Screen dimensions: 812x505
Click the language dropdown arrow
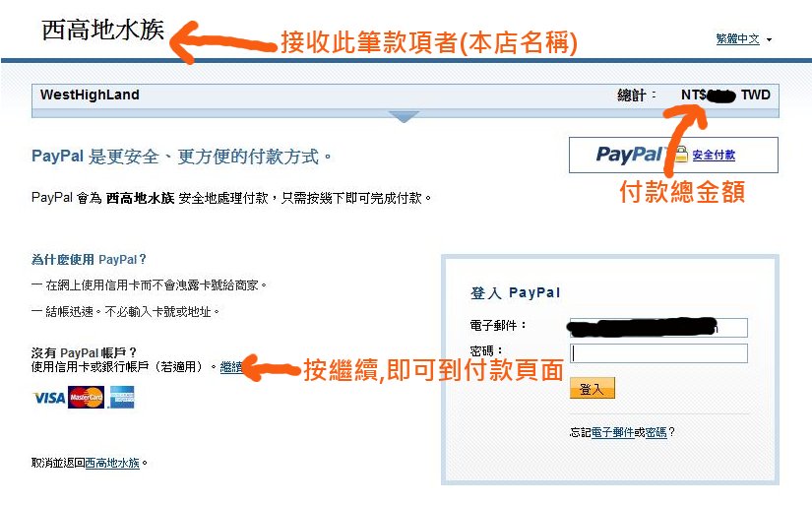point(769,40)
